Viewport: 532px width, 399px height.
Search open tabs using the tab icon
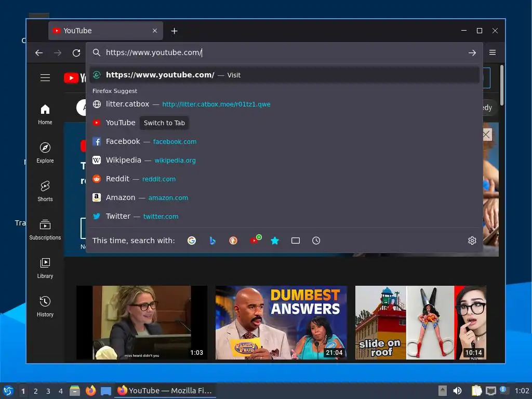point(296,241)
